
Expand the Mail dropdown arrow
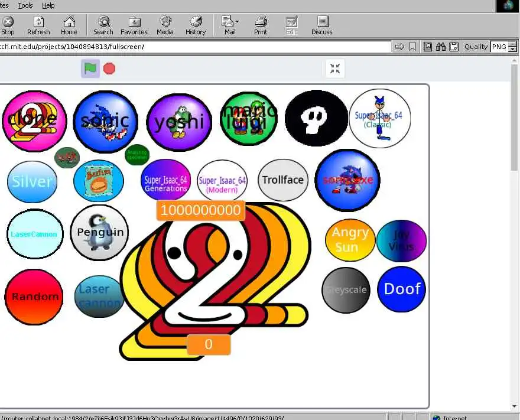click(238, 21)
